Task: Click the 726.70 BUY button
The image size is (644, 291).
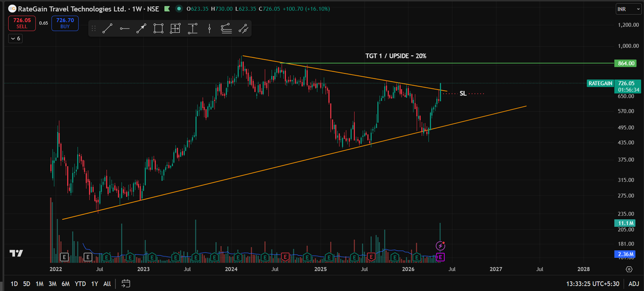Action: coord(65,23)
